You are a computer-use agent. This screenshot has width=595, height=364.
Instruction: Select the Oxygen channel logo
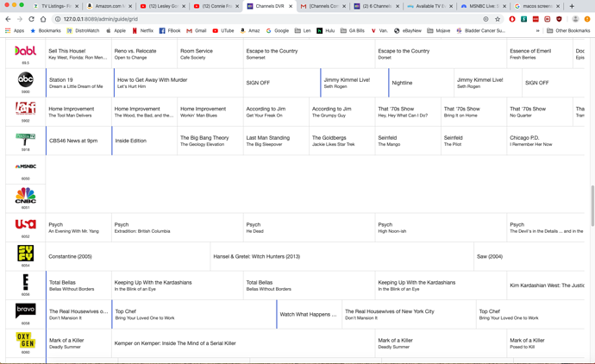pyautogui.click(x=25, y=341)
